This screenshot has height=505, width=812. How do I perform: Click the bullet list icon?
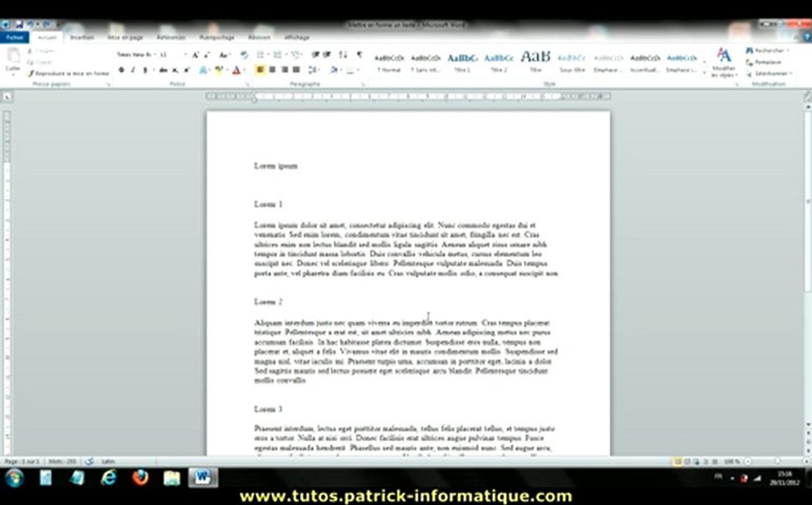pos(260,55)
